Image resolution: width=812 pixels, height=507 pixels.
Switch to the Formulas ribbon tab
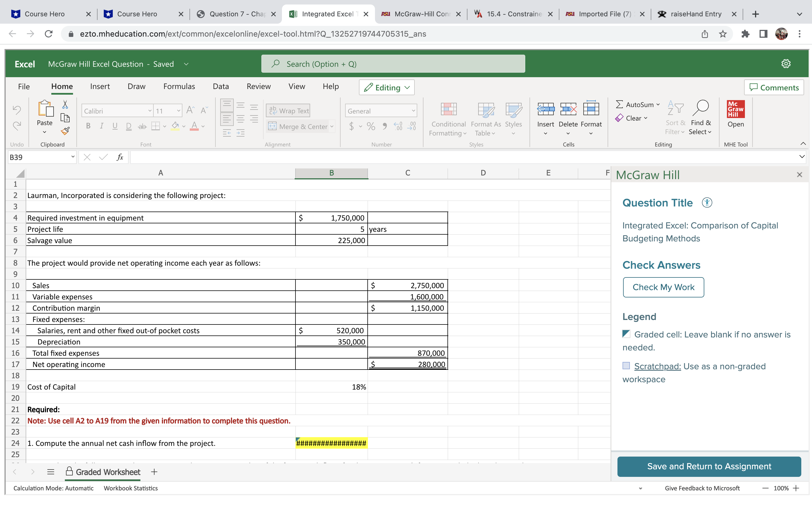pyautogui.click(x=179, y=86)
